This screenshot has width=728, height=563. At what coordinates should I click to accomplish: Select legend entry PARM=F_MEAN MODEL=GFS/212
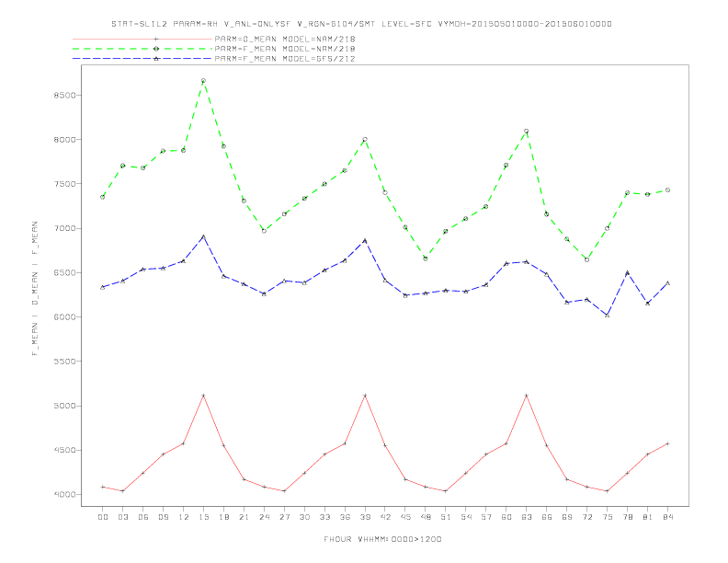coord(285,59)
